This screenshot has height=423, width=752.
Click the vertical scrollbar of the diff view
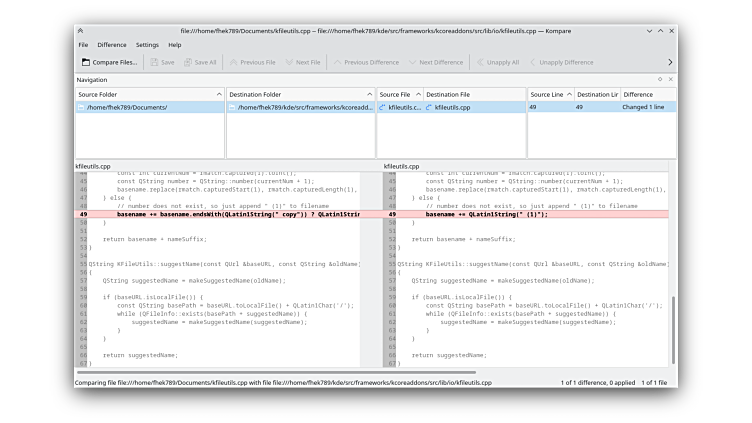click(x=674, y=330)
